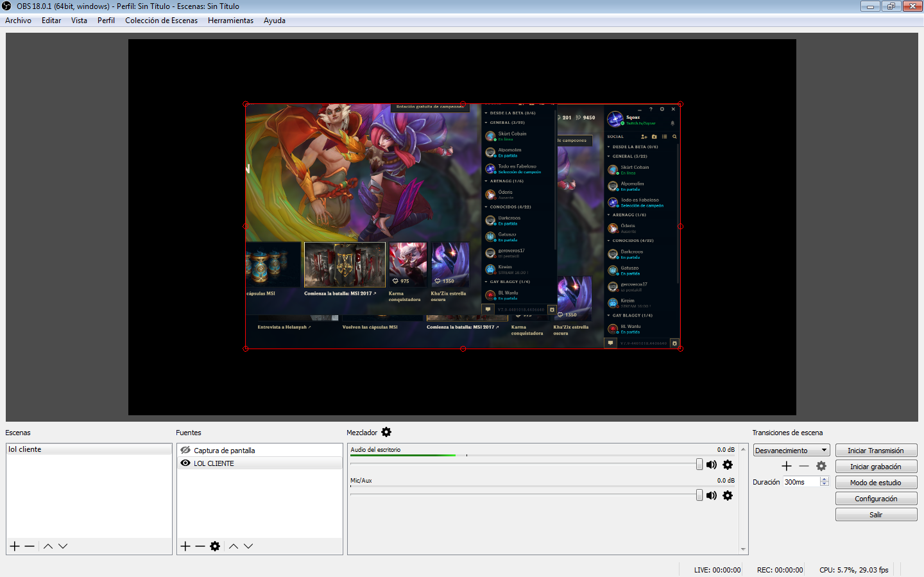The height and width of the screenshot is (577, 924).
Task: Click the OBS logo in title bar
Action: (7, 6)
